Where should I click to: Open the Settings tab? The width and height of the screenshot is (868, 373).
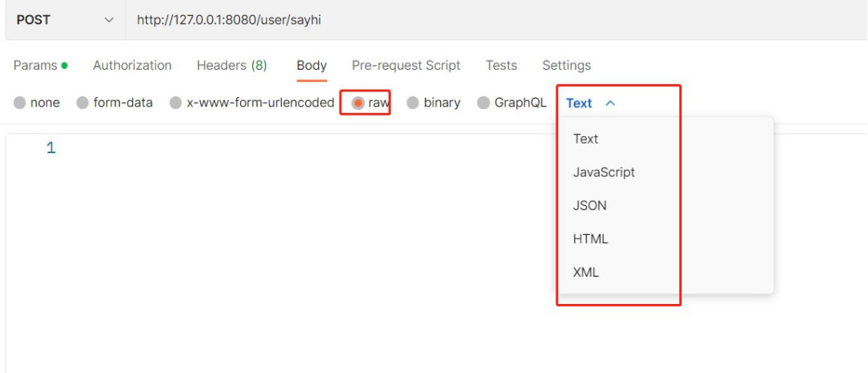tap(566, 65)
